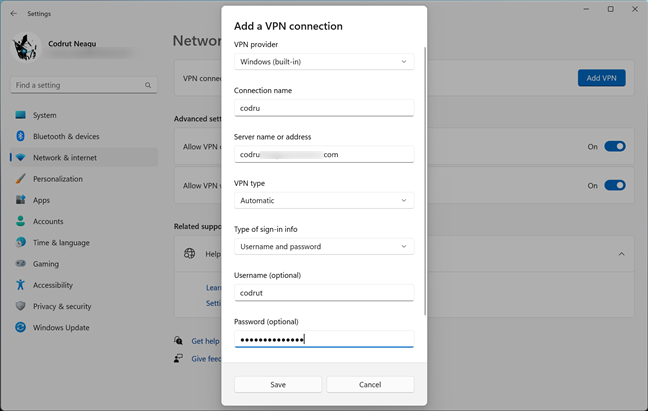Open the VPN type dropdown
Image resolution: width=648 pixels, height=411 pixels.
tap(324, 200)
